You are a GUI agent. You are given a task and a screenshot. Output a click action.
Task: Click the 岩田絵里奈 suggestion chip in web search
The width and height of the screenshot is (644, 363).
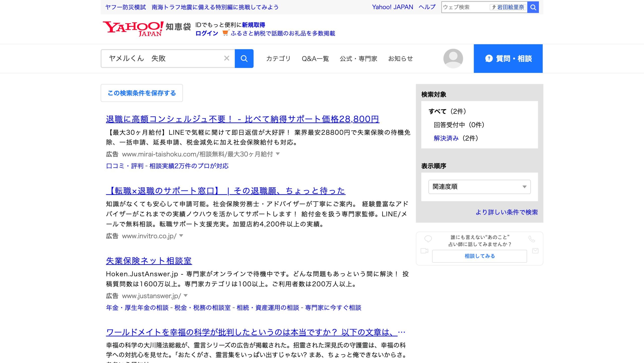[508, 7]
